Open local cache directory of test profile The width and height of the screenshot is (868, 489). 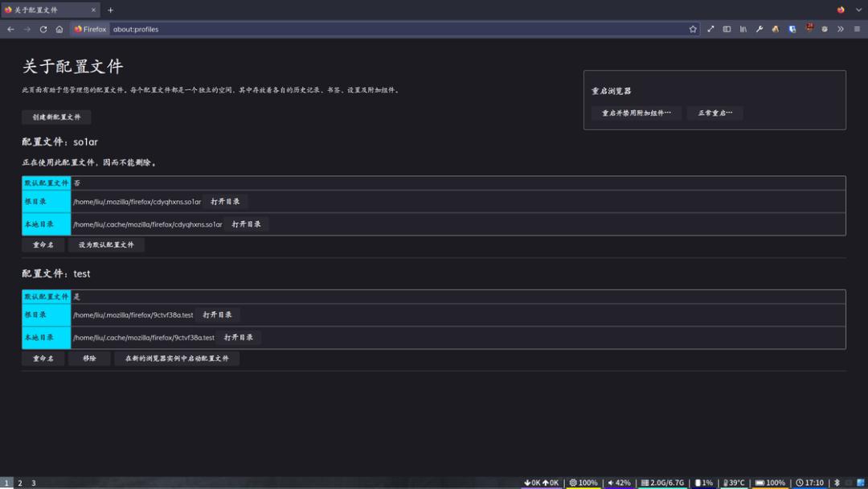pos(238,337)
